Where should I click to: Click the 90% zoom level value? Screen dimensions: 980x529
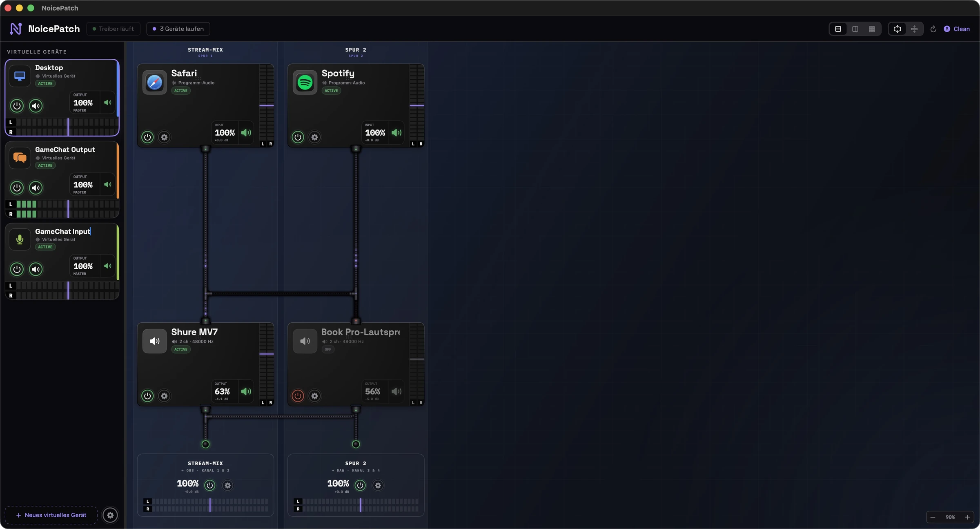(950, 517)
